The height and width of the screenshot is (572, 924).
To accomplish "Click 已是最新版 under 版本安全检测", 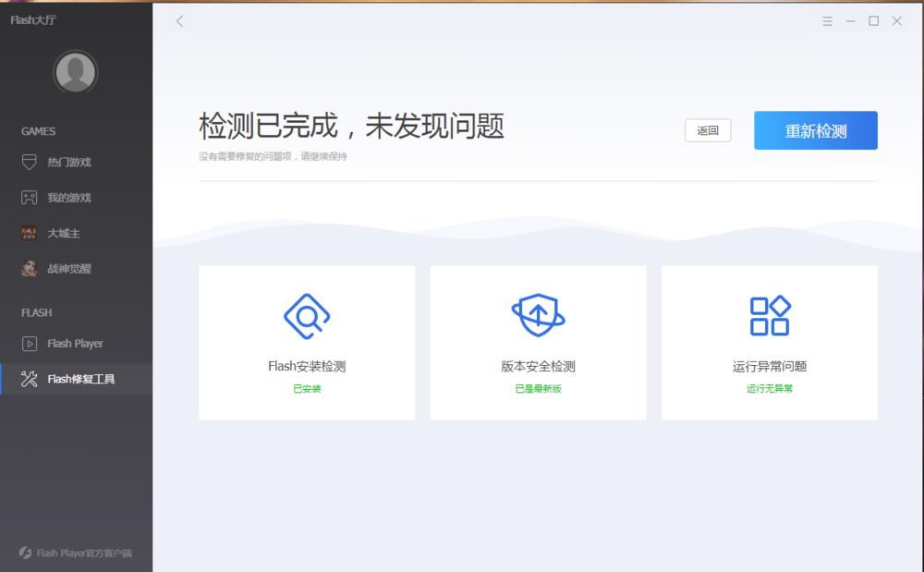I will [x=539, y=390].
